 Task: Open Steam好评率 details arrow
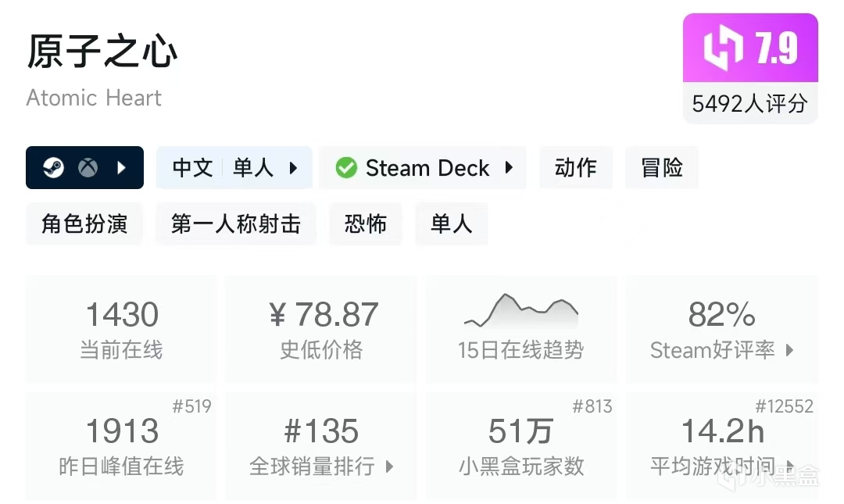coord(789,350)
